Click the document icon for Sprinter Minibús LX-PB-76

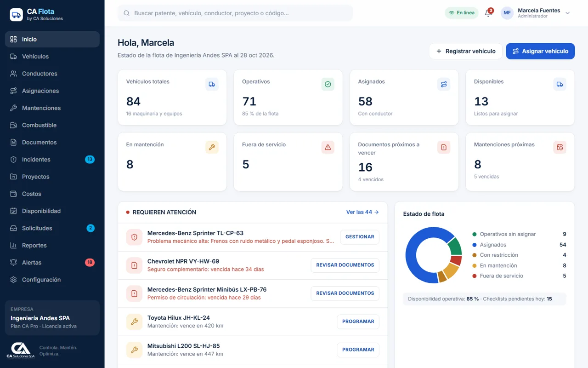(x=134, y=293)
